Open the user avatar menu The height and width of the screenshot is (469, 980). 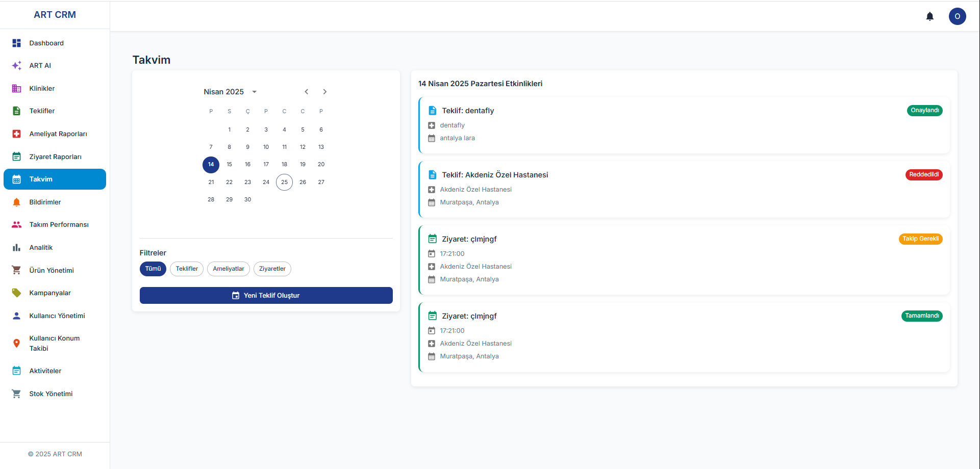957,16
